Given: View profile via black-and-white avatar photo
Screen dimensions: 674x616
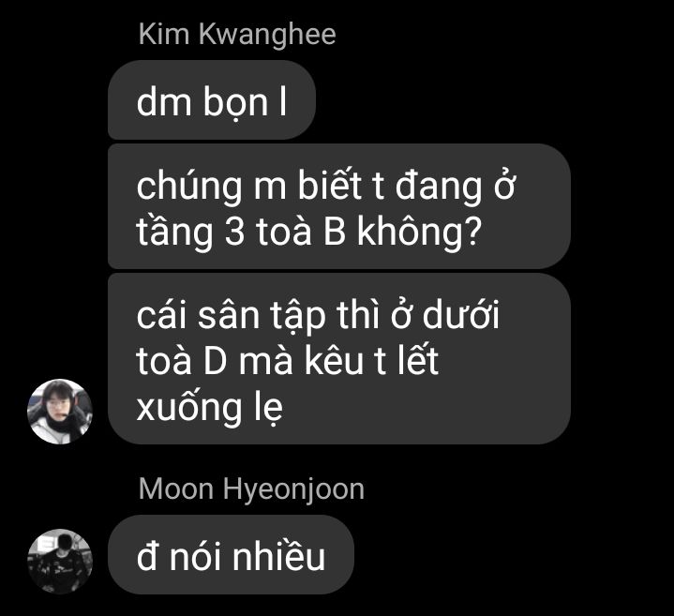Looking at the screenshot, I should (x=60, y=562).
